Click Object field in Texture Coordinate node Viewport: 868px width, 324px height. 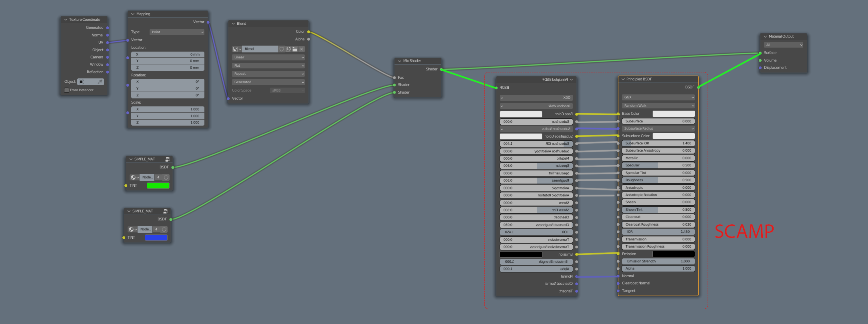90,82
